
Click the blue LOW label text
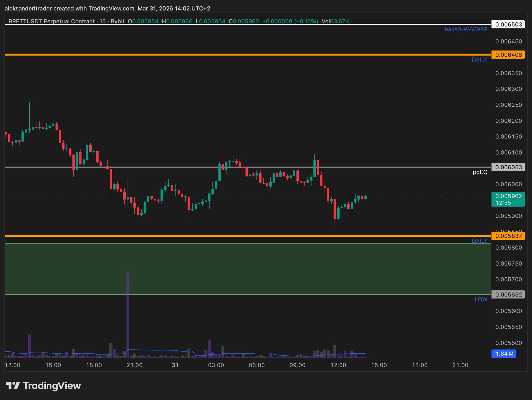click(x=481, y=299)
